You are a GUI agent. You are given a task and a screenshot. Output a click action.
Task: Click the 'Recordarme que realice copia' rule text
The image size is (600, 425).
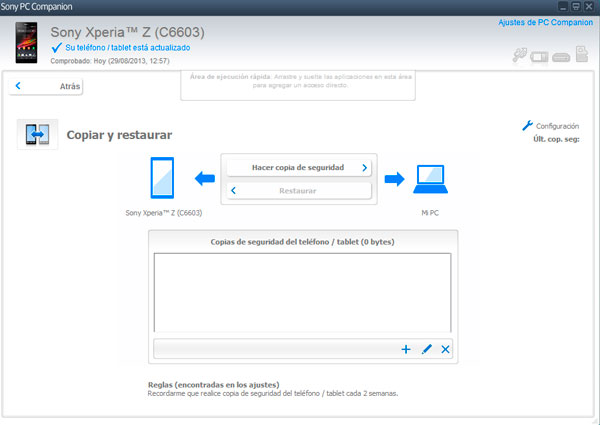273,393
